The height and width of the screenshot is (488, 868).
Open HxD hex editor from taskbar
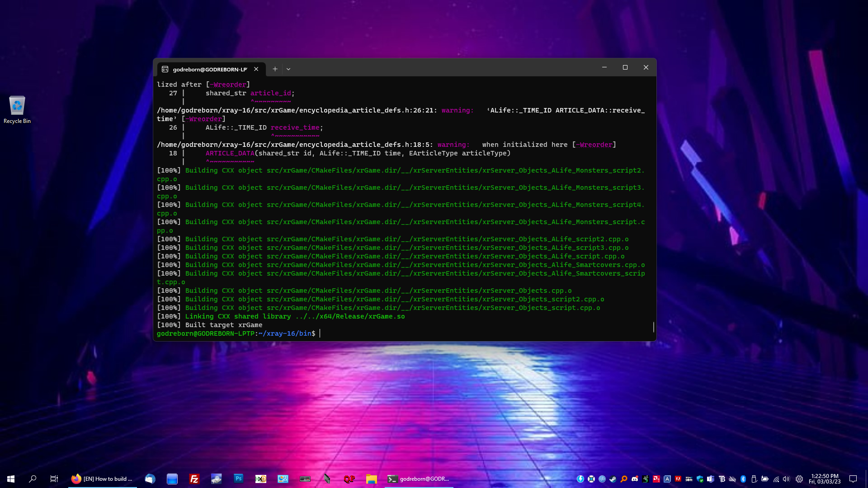(x=261, y=479)
